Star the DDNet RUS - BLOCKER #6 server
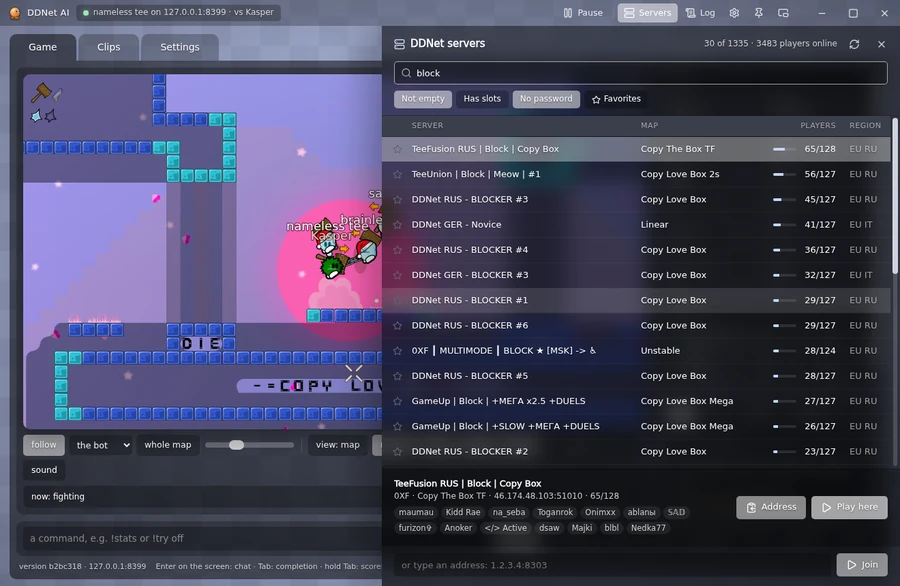The image size is (900, 586). 397,326
